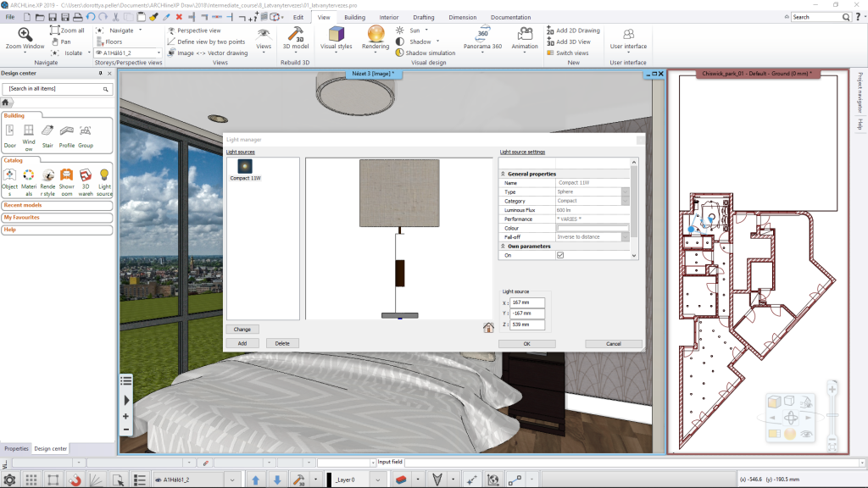The height and width of the screenshot is (488, 868).
Task: Switch to the Building ribbon tab
Action: coord(354,17)
